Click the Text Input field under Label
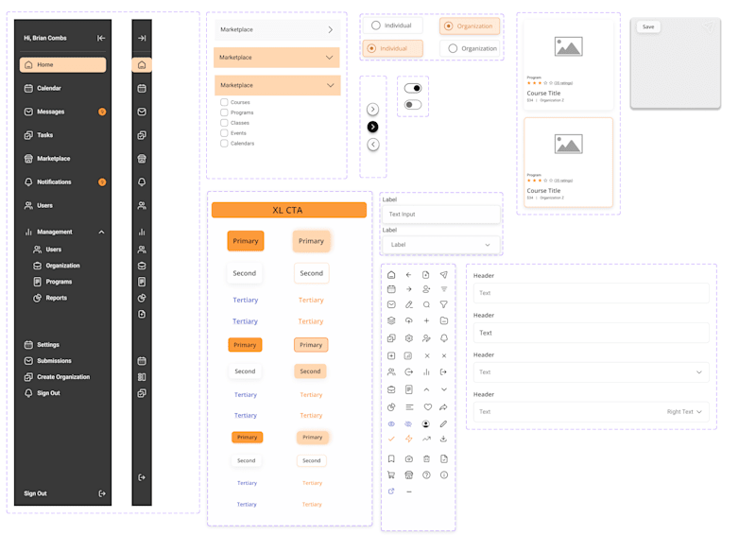This screenshot has height=535, width=756. coord(440,215)
